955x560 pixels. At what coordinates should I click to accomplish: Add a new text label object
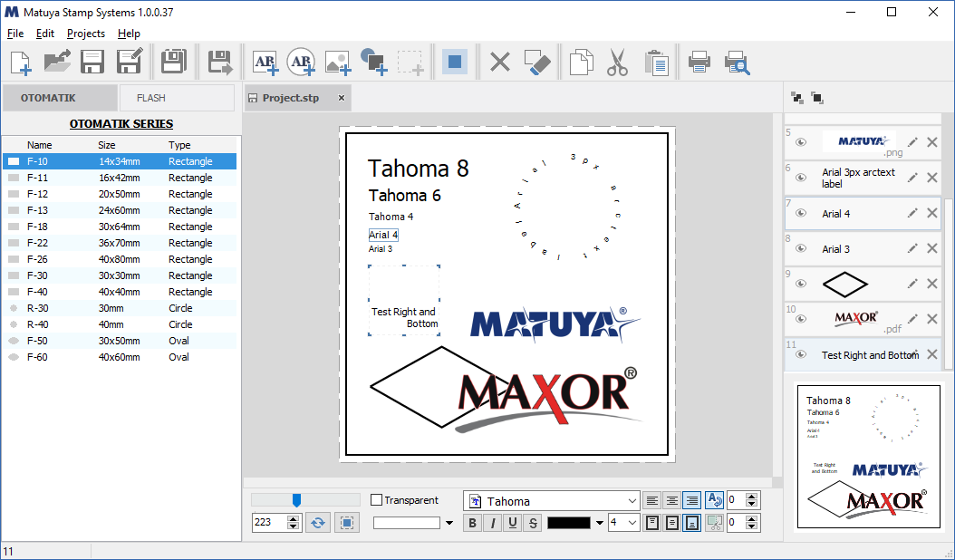coord(265,63)
